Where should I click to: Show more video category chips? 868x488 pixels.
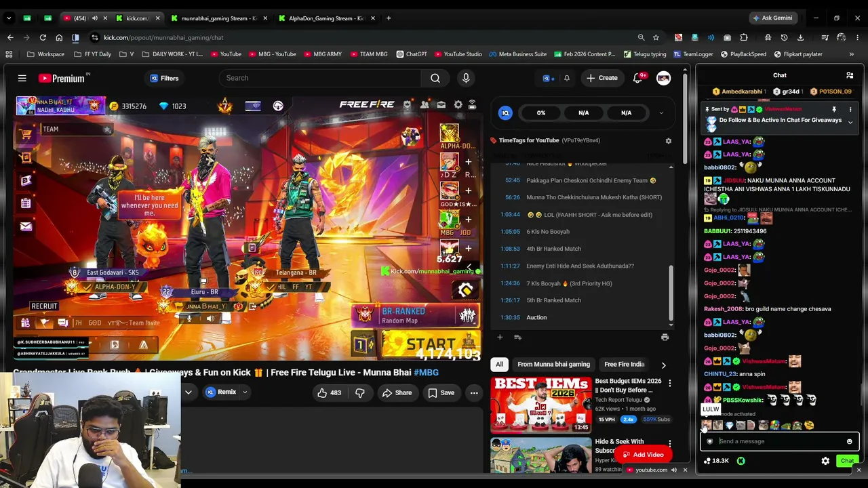tap(663, 365)
